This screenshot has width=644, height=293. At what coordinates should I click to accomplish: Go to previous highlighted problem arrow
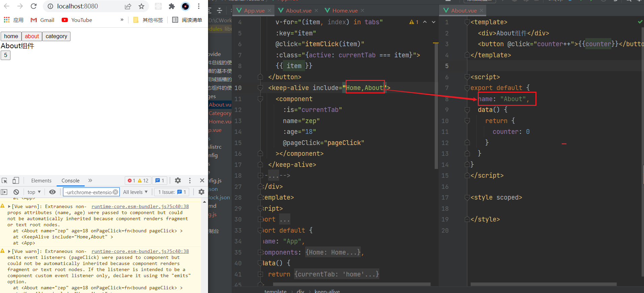[425, 22]
